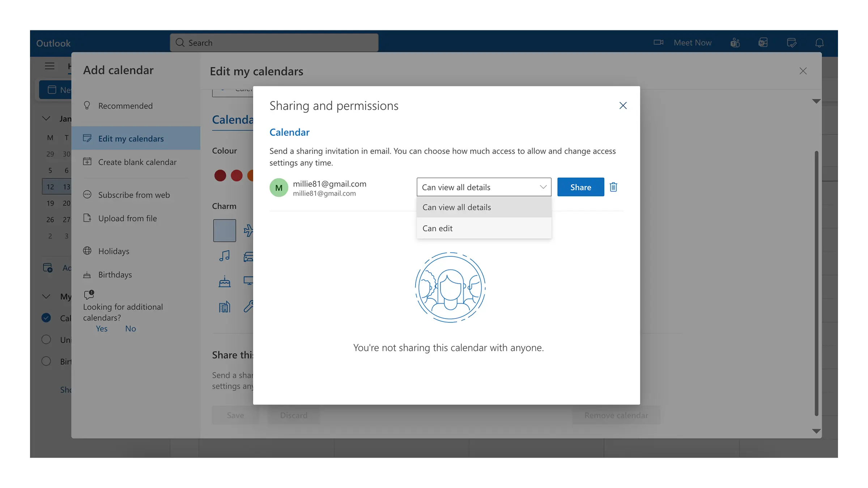Toggle the second unchecked calendar circle
The height and width of the screenshot is (488, 868).
coord(46,339)
